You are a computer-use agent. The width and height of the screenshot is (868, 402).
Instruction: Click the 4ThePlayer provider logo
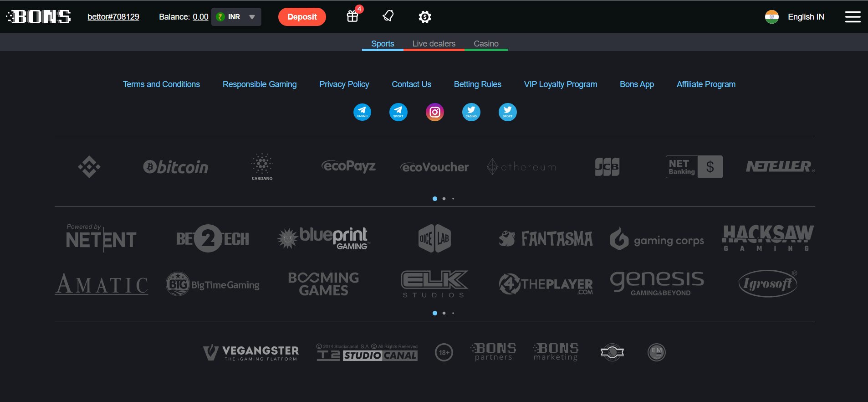point(546,284)
